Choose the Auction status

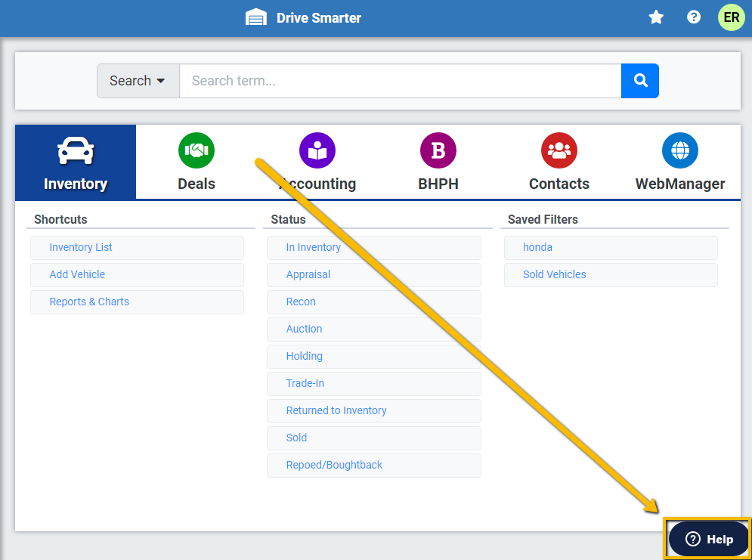[x=374, y=330]
